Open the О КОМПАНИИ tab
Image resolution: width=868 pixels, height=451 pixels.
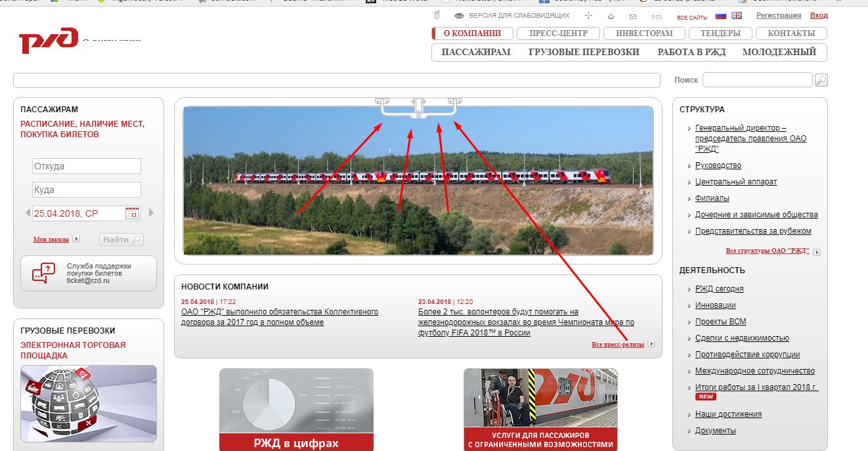(x=472, y=33)
